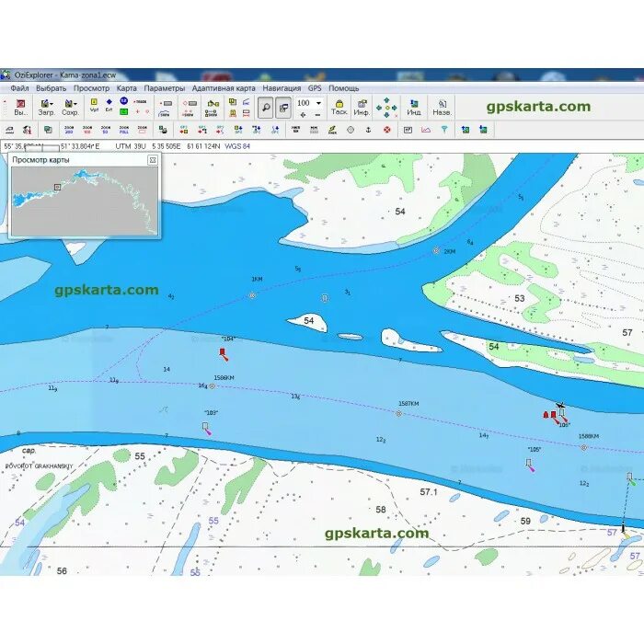Open the Загр. load dropdown
The height and width of the screenshot is (644, 644).
[47, 108]
